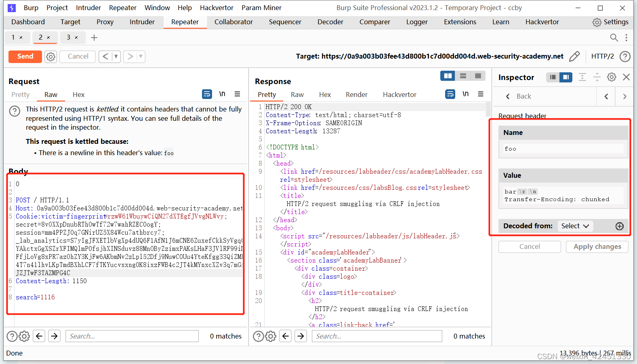The height and width of the screenshot is (364, 637).
Task: Open response search settings gear
Action: pos(271,336)
